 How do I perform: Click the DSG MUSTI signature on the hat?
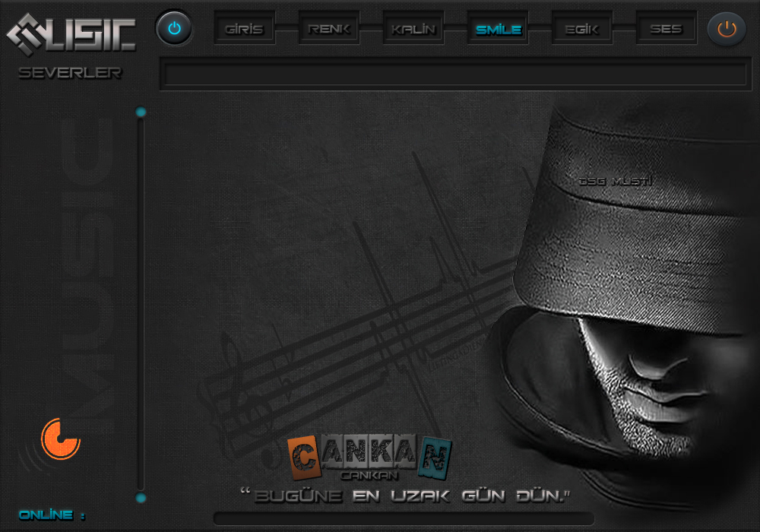(615, 181)
